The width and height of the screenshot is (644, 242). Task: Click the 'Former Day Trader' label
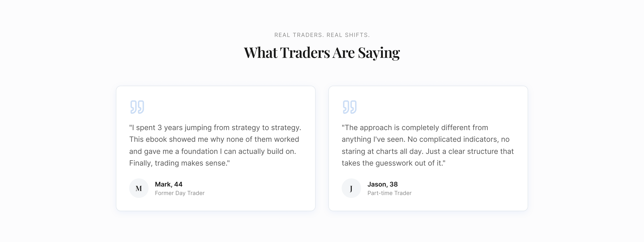pos(180,193)
